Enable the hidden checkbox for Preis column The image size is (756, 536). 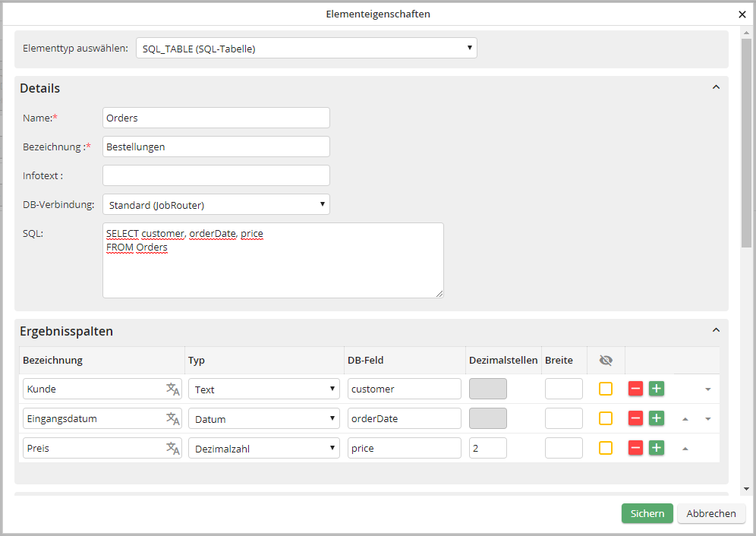pyautogui.click(x=606, y=448)
